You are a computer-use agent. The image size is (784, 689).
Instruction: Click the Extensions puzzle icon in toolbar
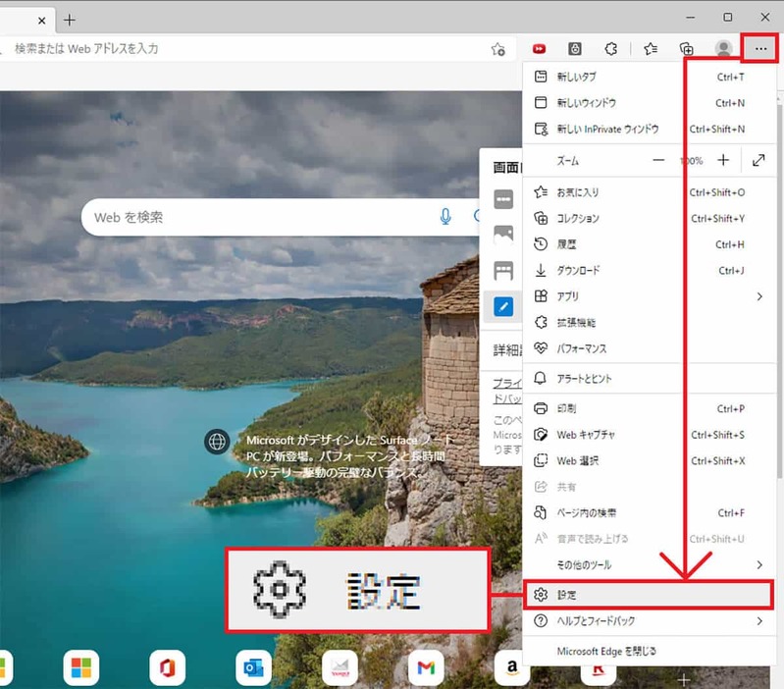pyautogui.click(x=610, y=48)
